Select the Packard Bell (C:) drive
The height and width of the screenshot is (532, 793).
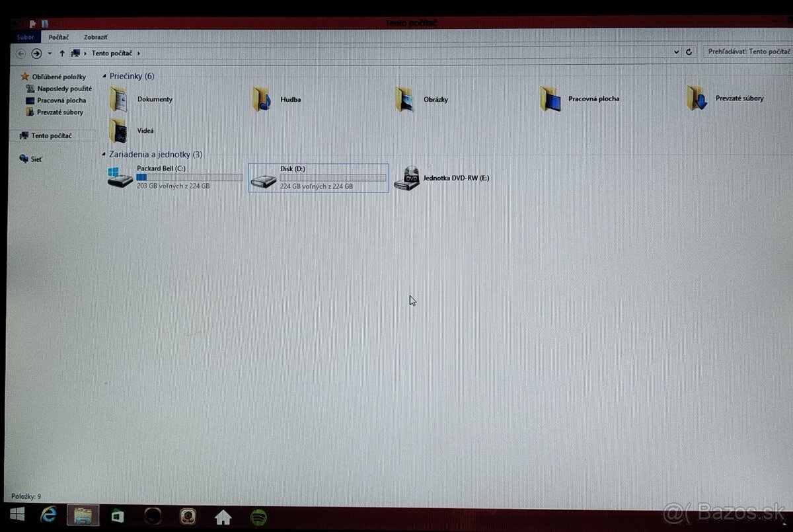click(x=176, y=178)
